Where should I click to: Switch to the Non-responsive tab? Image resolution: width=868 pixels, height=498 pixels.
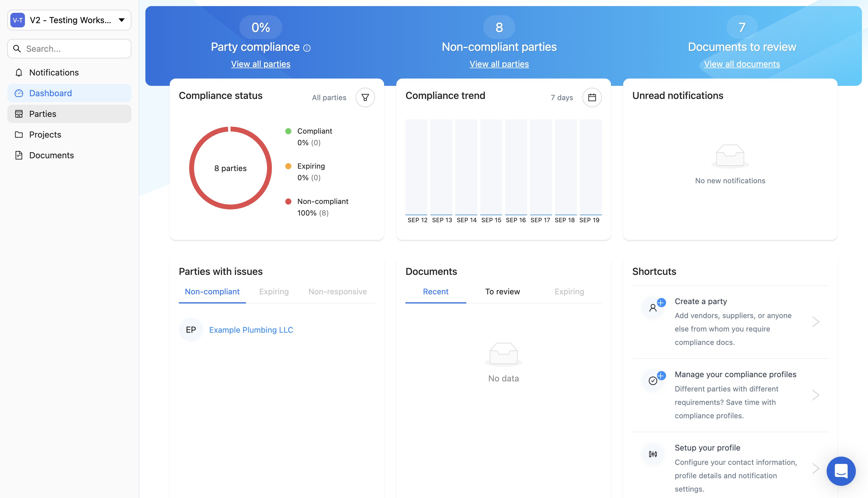(x=337, y=291)
